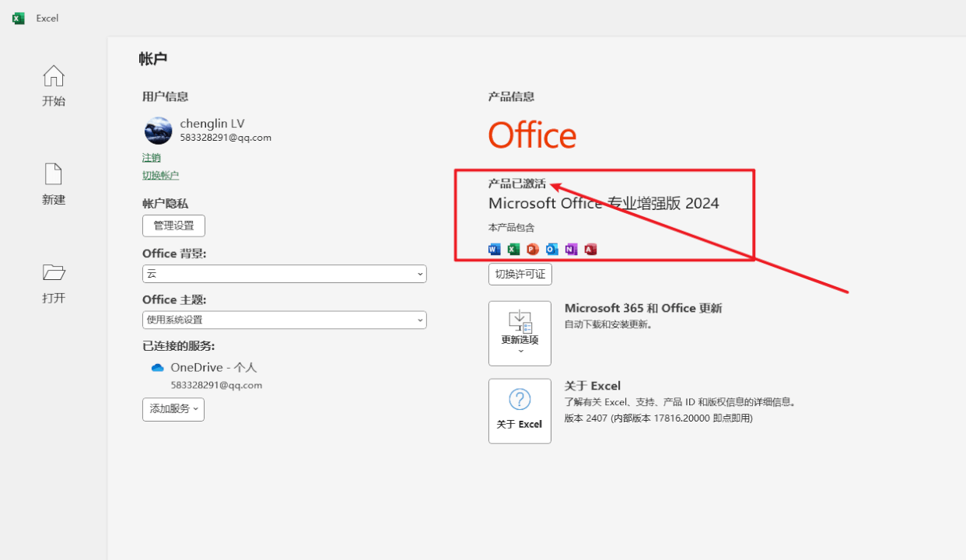Click the Access product icon
Screen dimensions: 966x560
click(x=590, y=249)
